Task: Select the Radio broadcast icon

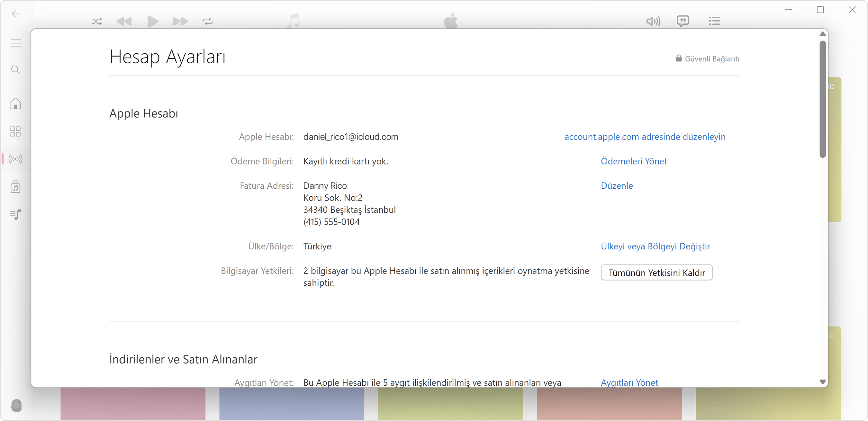Action: (15, 159)
